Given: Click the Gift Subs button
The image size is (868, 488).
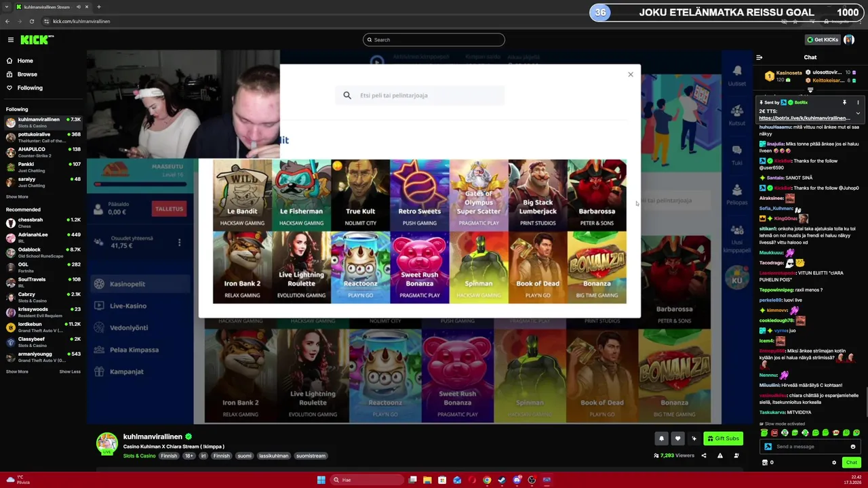Looking at the screenshot, I should [723, 439].
